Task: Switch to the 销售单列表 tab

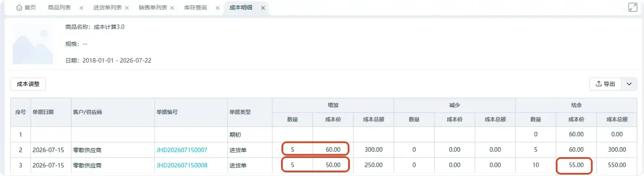Action: [x=153, y=8]
